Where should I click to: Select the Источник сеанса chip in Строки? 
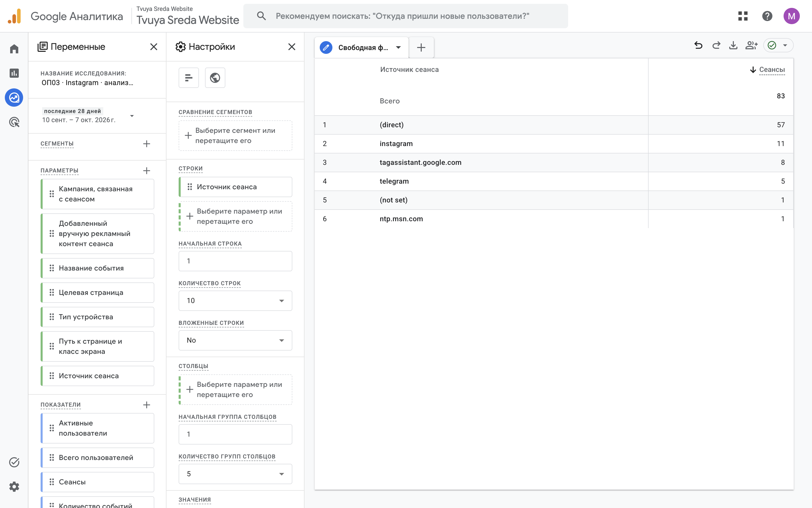(235, 187)
